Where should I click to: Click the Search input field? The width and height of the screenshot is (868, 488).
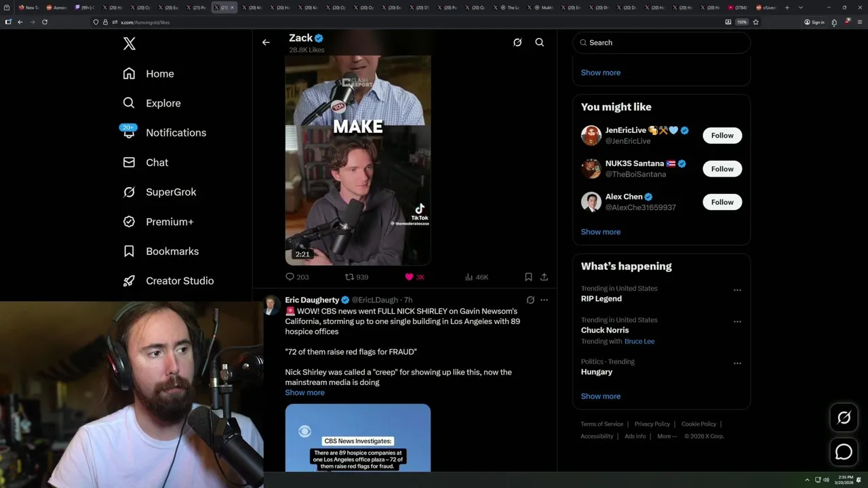661,42
